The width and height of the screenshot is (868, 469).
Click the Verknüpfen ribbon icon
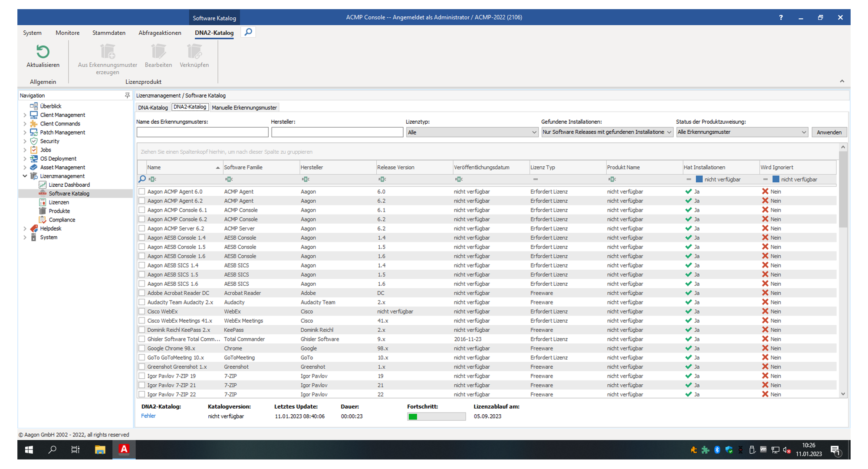[194, 52]
